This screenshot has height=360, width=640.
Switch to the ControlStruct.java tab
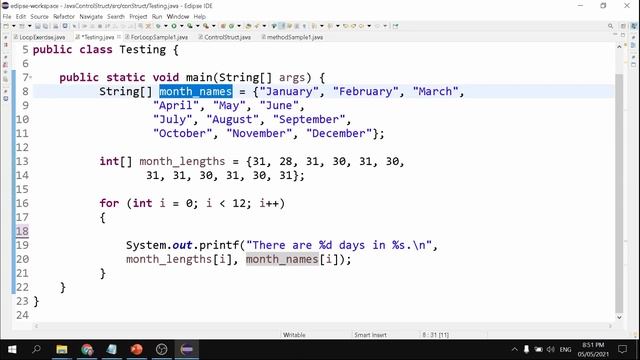[x=224, y=37]
